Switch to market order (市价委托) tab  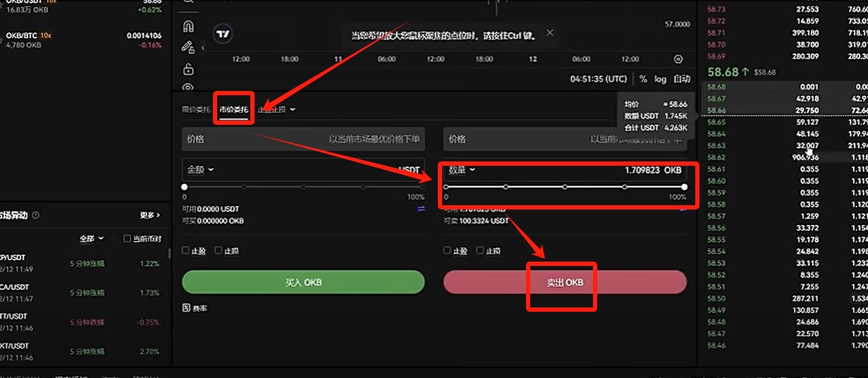point(234,109)
